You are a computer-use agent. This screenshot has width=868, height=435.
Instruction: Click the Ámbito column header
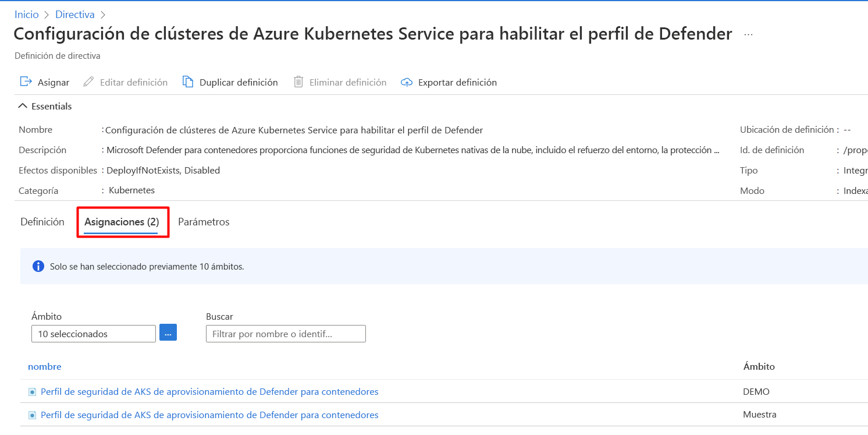point(759,367)
